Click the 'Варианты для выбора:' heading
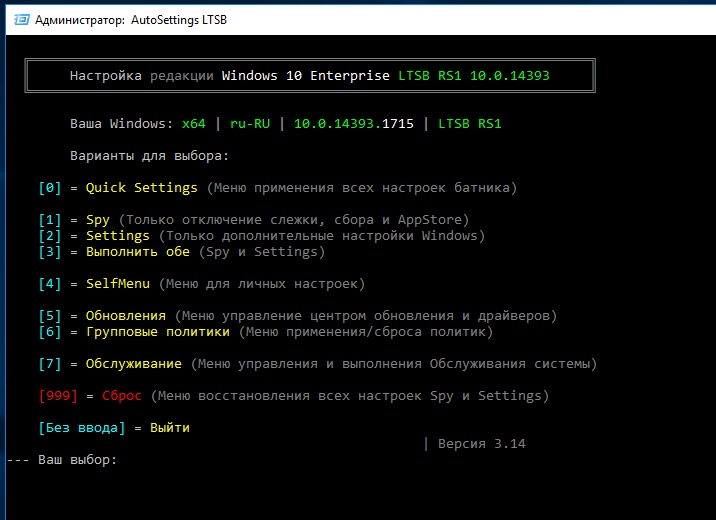 149,156
